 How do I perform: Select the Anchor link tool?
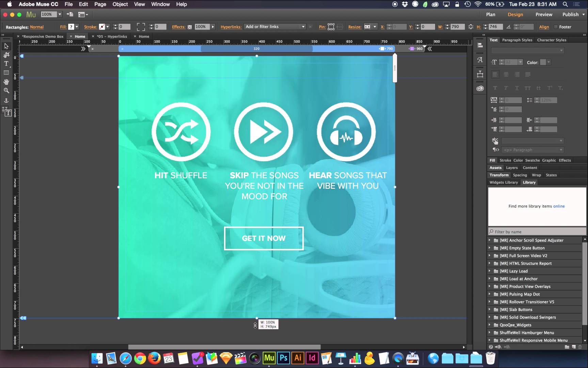tap(6, 100)
